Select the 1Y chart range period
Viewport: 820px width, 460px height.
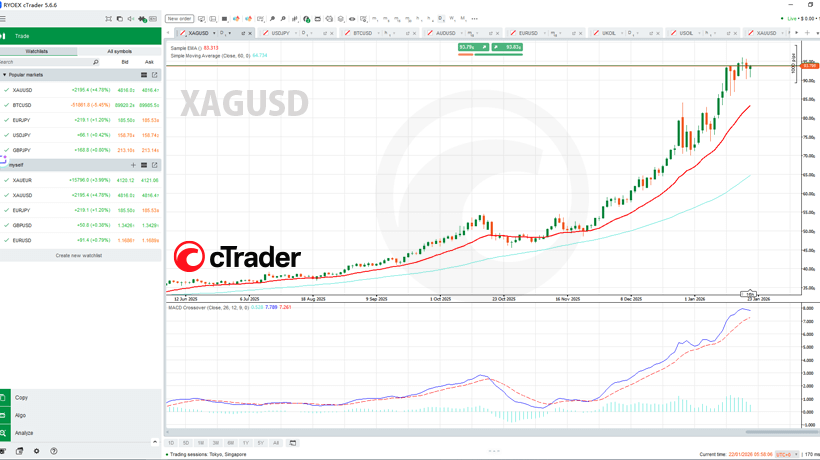click(246, 442)
